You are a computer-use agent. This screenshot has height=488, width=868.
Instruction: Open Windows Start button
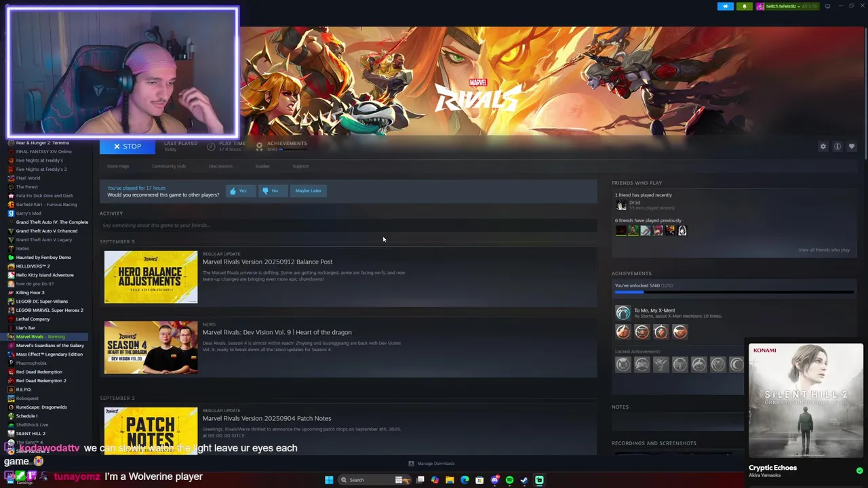(x=329, y=480)
